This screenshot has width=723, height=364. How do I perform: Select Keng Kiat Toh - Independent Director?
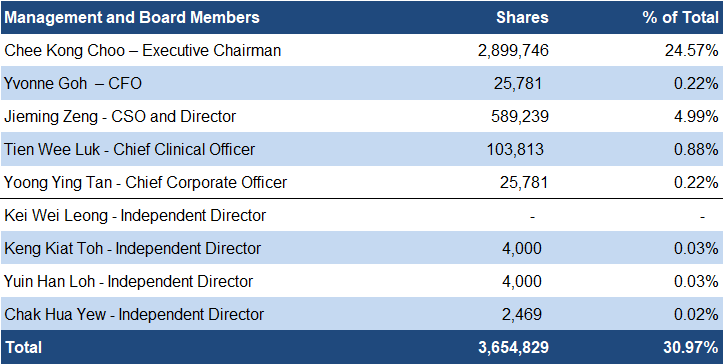(x=132, y=249)
